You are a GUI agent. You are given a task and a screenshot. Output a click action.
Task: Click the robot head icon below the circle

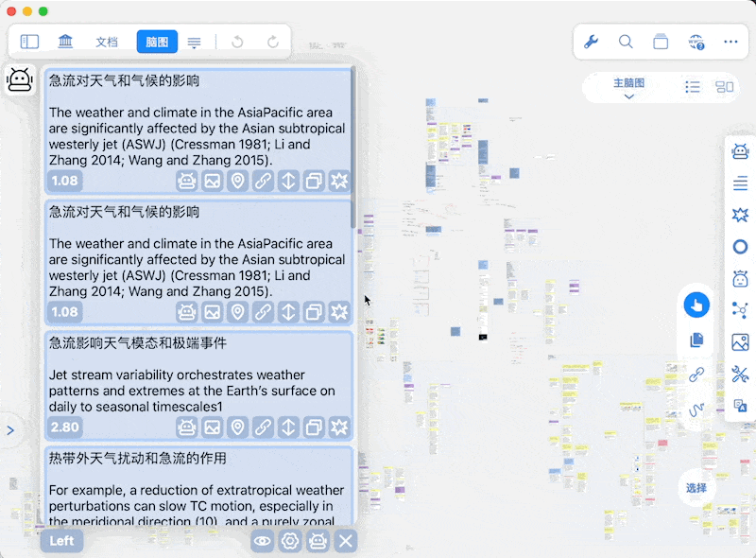[740, 278]
